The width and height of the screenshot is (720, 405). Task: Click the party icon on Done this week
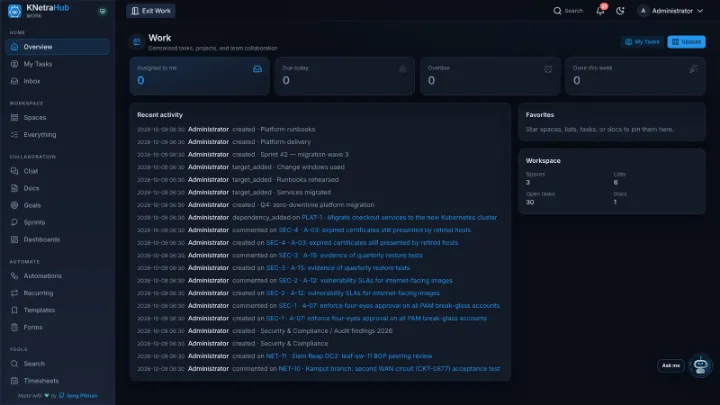[x=693, y=69]
